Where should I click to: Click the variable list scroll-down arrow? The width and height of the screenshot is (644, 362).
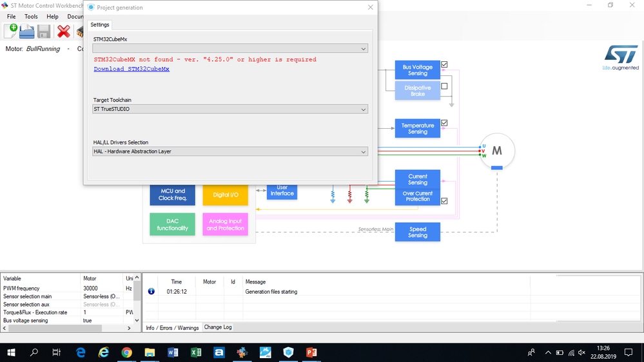tap(137, 321)
